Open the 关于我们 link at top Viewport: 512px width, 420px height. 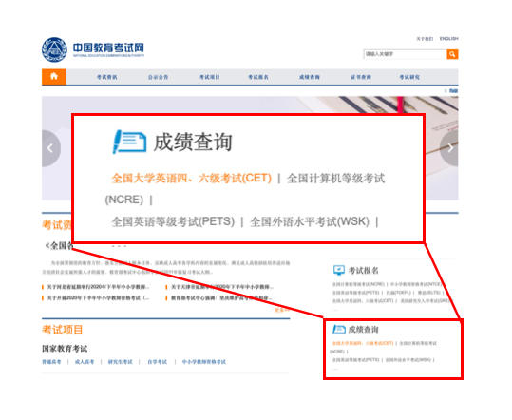425,39
